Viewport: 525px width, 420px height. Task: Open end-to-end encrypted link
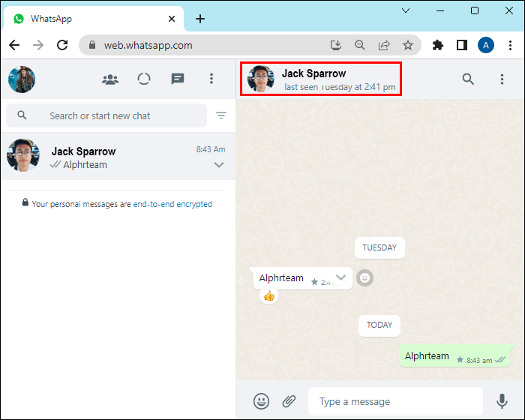coord(172,204)
